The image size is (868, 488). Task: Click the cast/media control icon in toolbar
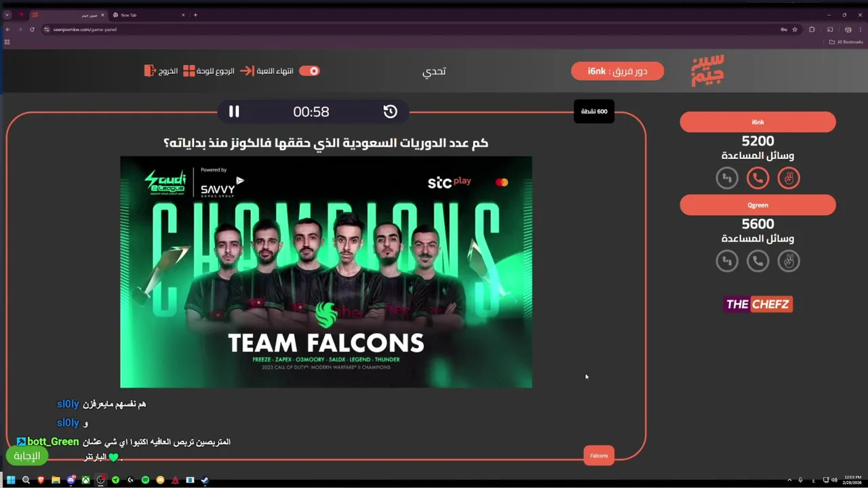pos(830,29)
